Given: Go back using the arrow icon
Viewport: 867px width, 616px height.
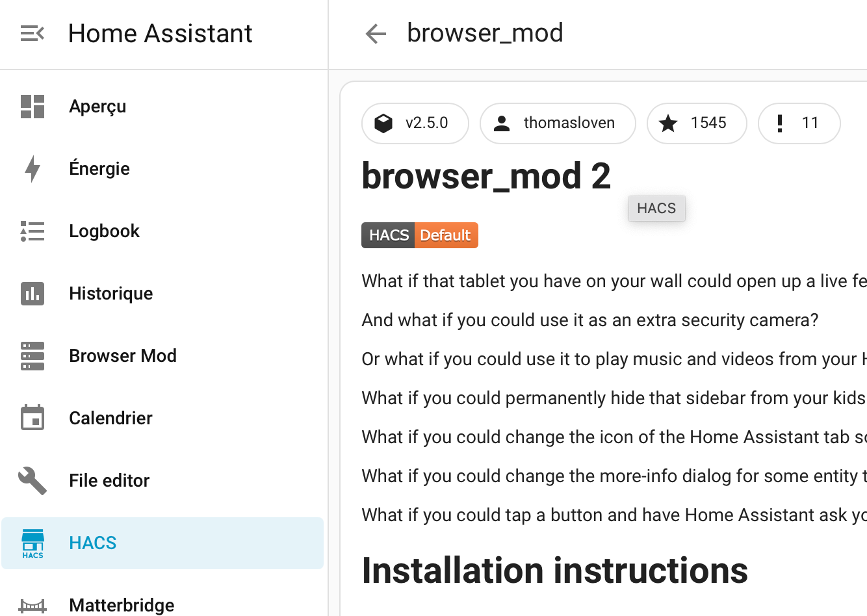Looking at the screenshot, I should tap(376, 33).
